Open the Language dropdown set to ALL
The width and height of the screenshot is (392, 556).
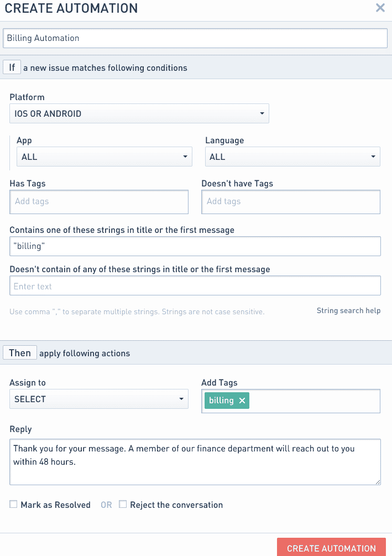coord(292,157)
